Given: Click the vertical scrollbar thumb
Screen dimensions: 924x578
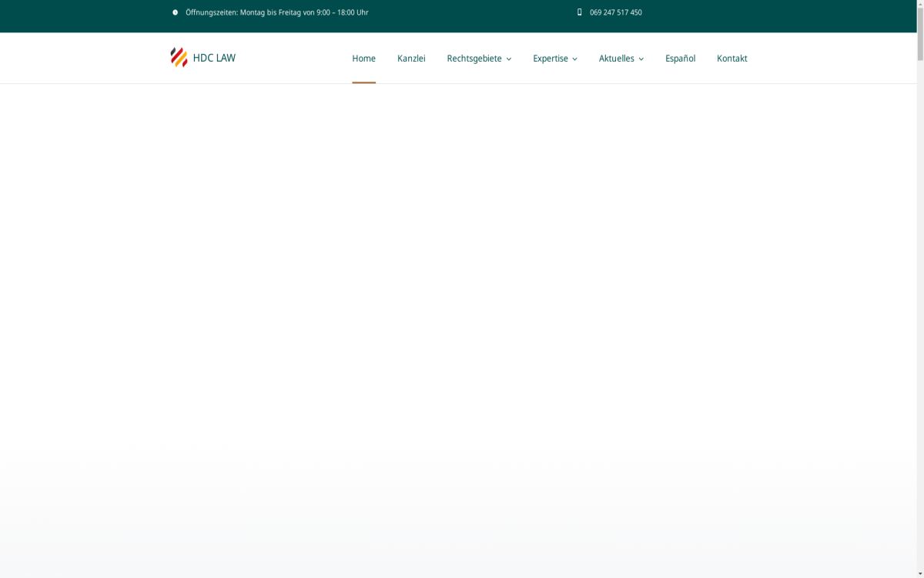Looking at the screenshot, I should (920, 35).
